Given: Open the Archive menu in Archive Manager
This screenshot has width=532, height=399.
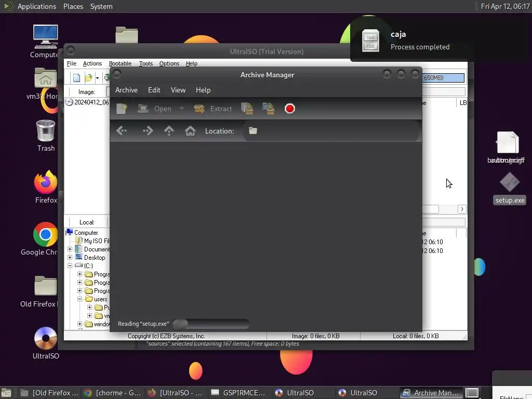Looking at the screenshot, I should pyautogui.click(x=126, y=90).
